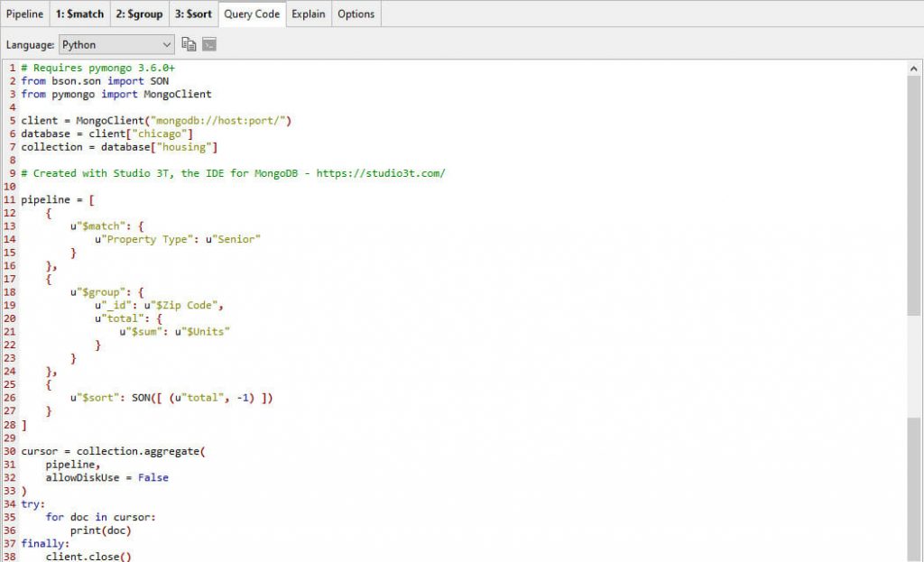This screenshot has height=562, width=924.
Task: Click the "False" value on line 32
Action: tap(153, 477)
